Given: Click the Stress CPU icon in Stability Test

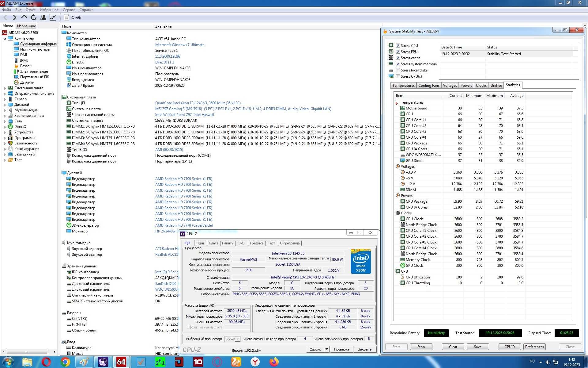Looking at the screenshot, I should click(391, 45).
